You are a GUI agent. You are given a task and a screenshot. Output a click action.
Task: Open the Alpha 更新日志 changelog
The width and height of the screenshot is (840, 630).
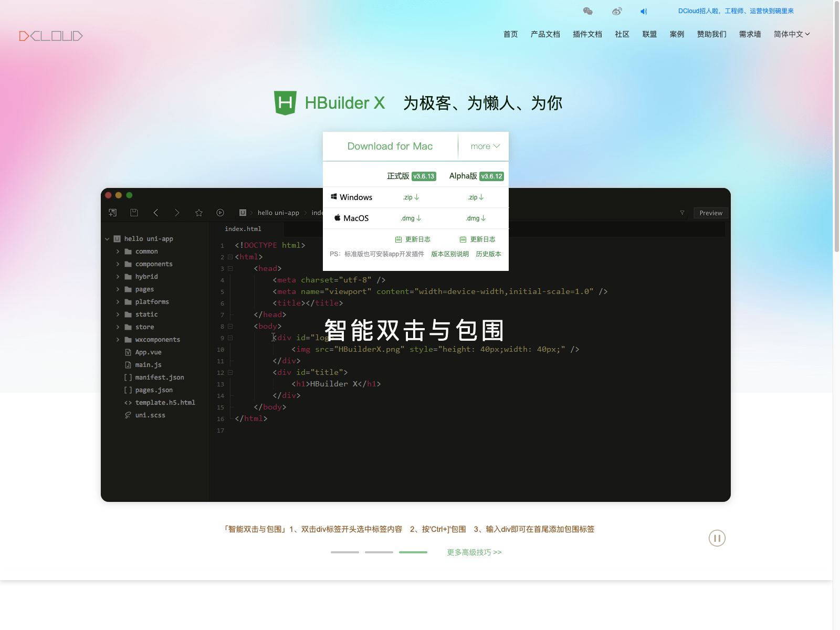coord(478,239)
